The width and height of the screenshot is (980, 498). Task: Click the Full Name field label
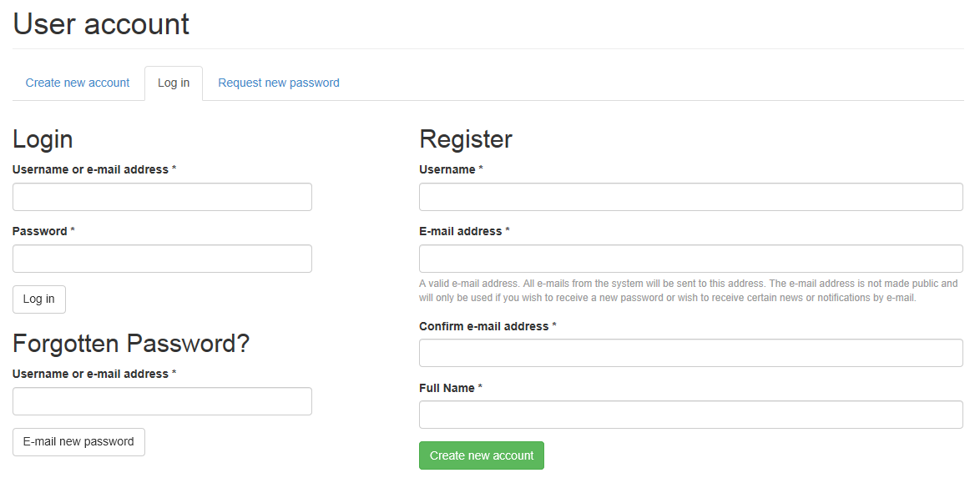tap(447, 388)
